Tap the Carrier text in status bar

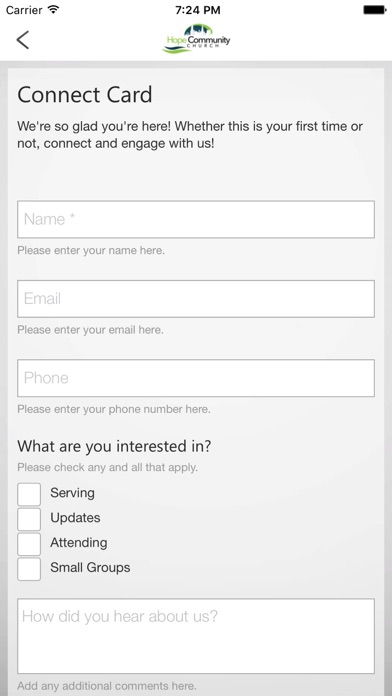(x=24, y=10)
